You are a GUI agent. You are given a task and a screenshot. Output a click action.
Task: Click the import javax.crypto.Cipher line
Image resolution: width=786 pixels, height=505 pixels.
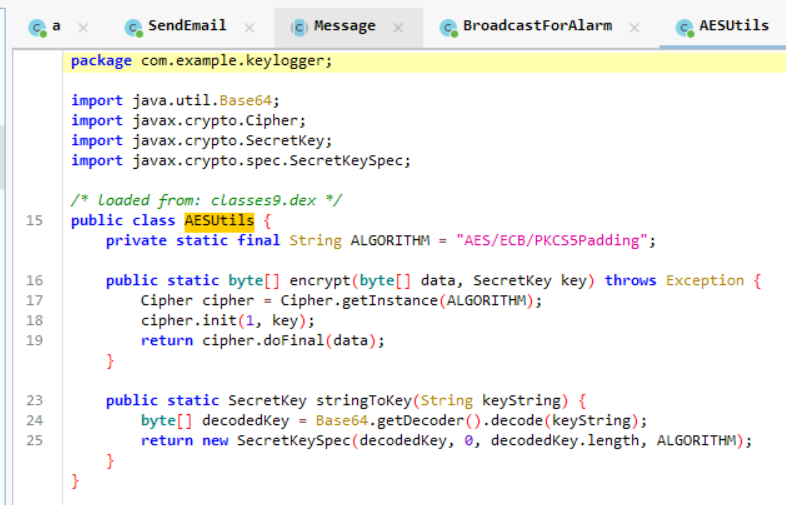(x=188, y=121)
